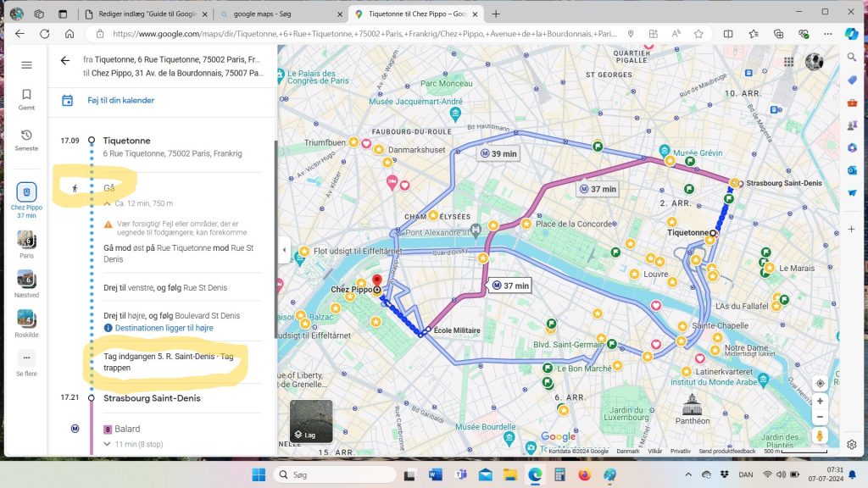Zoom out on the map
868x488 pixels.
click(x=819, y=417)
